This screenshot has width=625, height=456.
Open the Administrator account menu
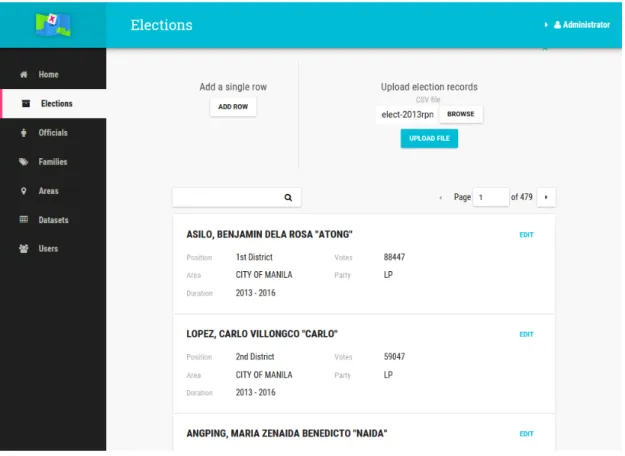pyautogui.click(x=582, y=25)
